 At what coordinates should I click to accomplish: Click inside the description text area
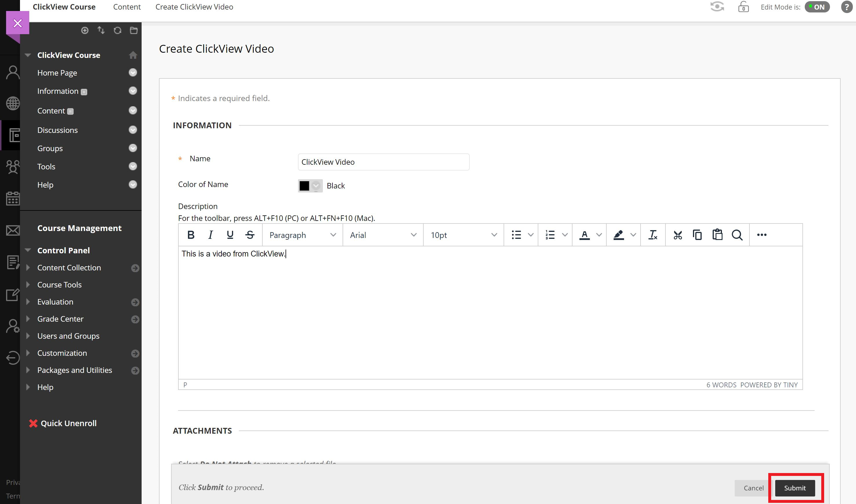(490, 312)
